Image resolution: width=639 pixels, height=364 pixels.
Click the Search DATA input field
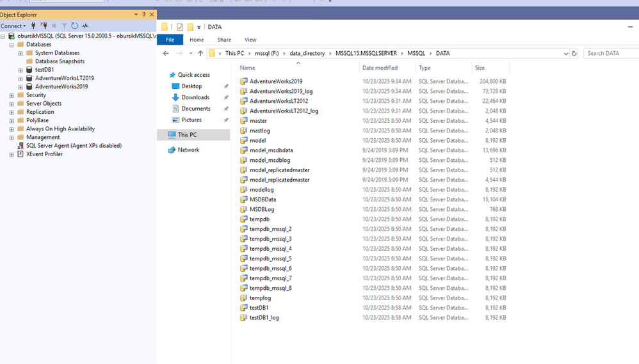[x=611, y=54]
